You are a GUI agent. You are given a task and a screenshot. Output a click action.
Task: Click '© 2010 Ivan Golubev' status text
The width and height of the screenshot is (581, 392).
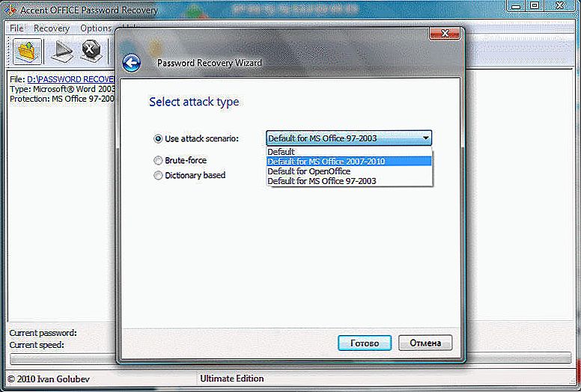pyautogui.click(x=48, y=379)
